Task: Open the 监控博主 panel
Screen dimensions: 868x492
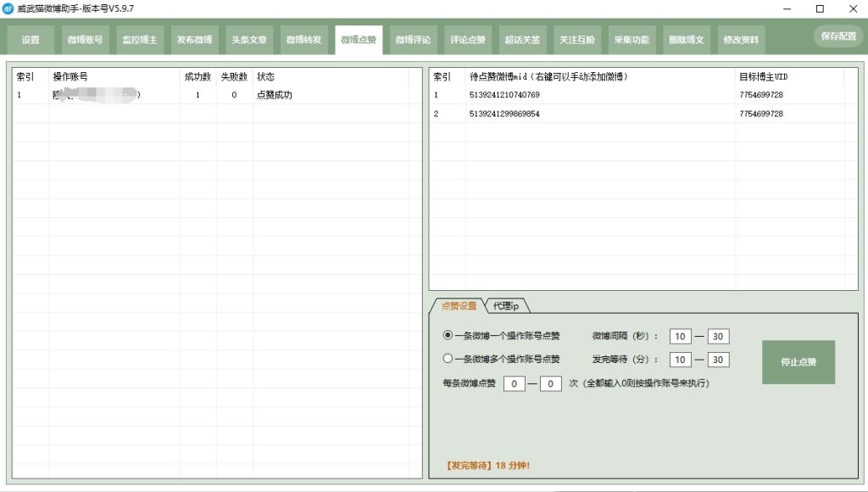Action: (x=140, y=39)
